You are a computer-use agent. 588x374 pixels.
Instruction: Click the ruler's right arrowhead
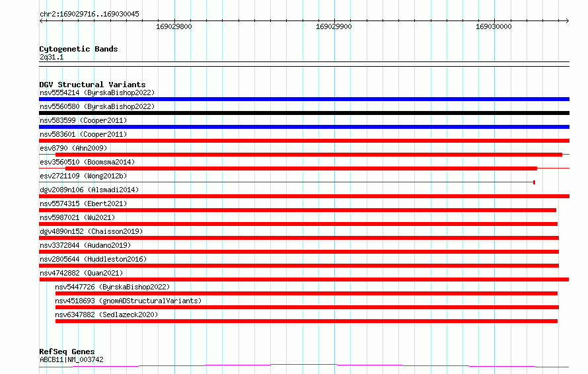pyautogui.click(x=568, y=20)
